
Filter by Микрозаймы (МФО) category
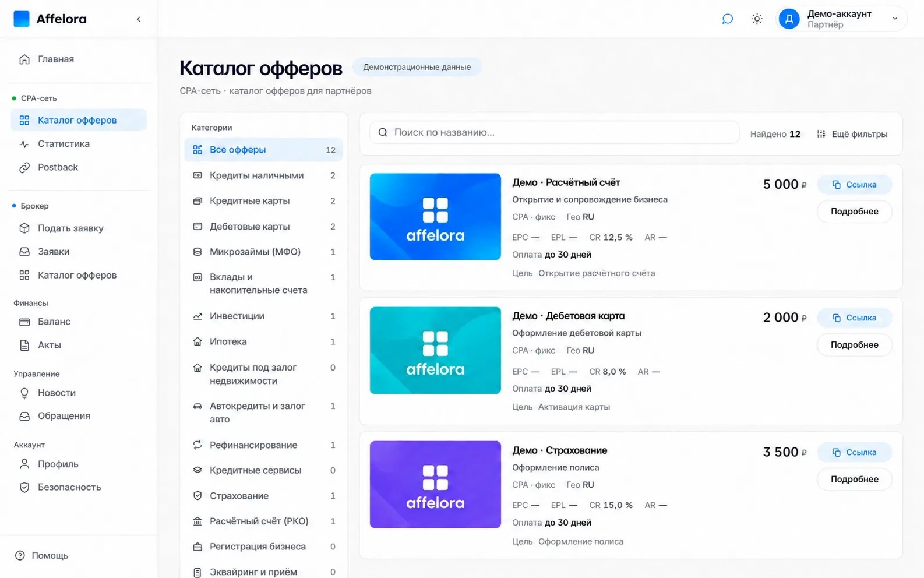coord(263,252)
